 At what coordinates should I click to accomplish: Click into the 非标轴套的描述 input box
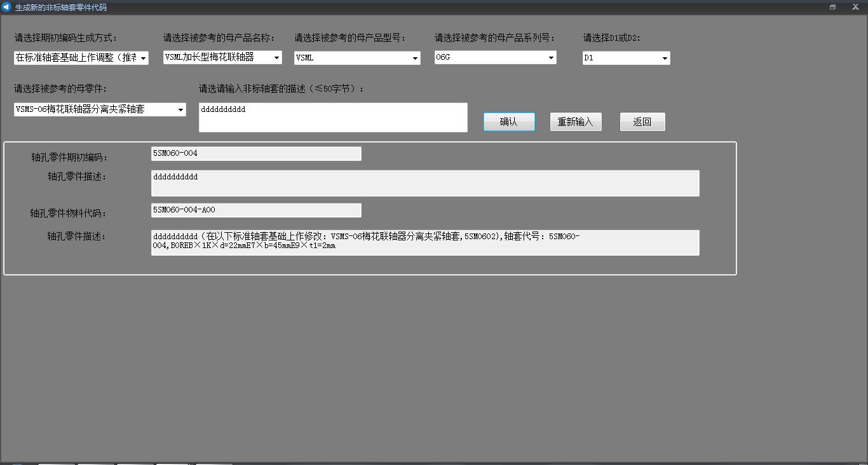pos(332,118)
